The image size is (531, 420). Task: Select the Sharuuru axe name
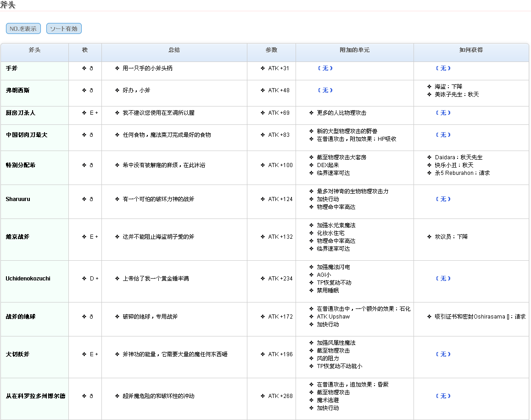tap(17, 199)
